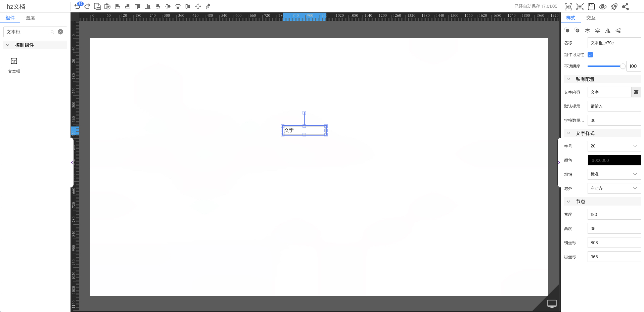644x312 pixels.
Task: Click the 字符数量 input showing 30
Action: pyautogui.click(x=614, y=120)
